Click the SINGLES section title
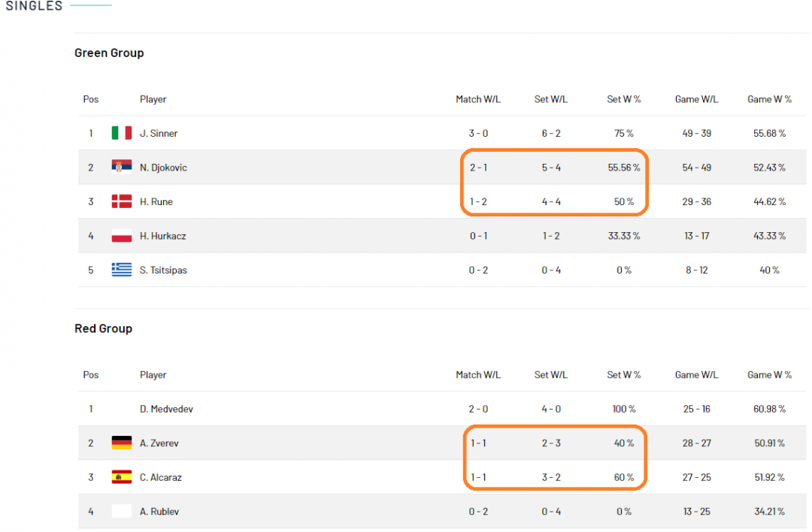Screen dimensions: 812x532 (34, 6)
